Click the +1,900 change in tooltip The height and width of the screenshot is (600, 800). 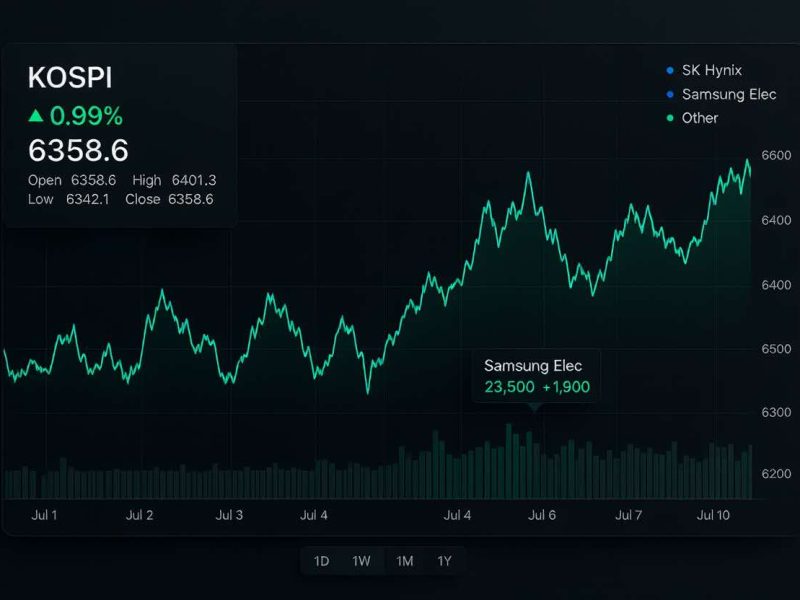coord(566,387)
